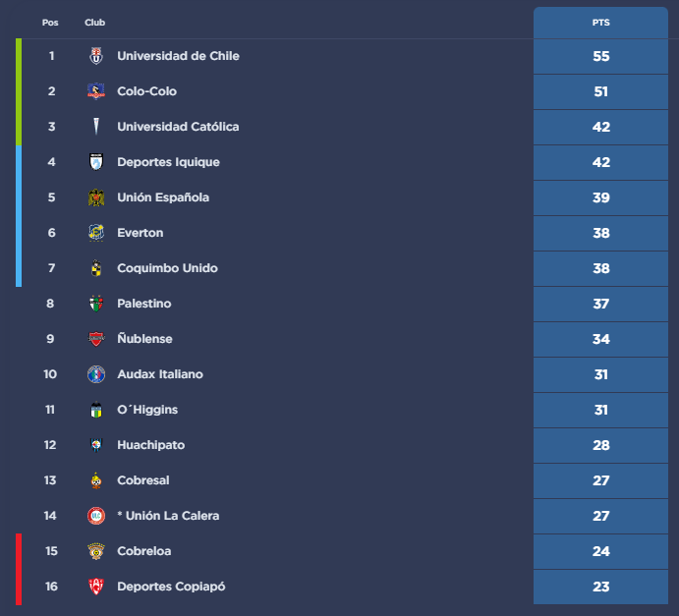Click the Pos column header
Viewport: 679px width, 616px height.
tap(50, 23)
